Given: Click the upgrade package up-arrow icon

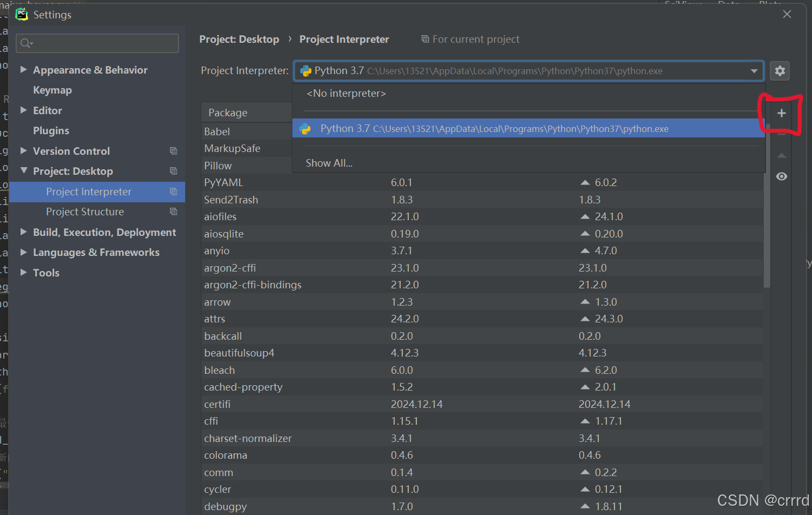Looking at the screenshot, I should point(782,156).
